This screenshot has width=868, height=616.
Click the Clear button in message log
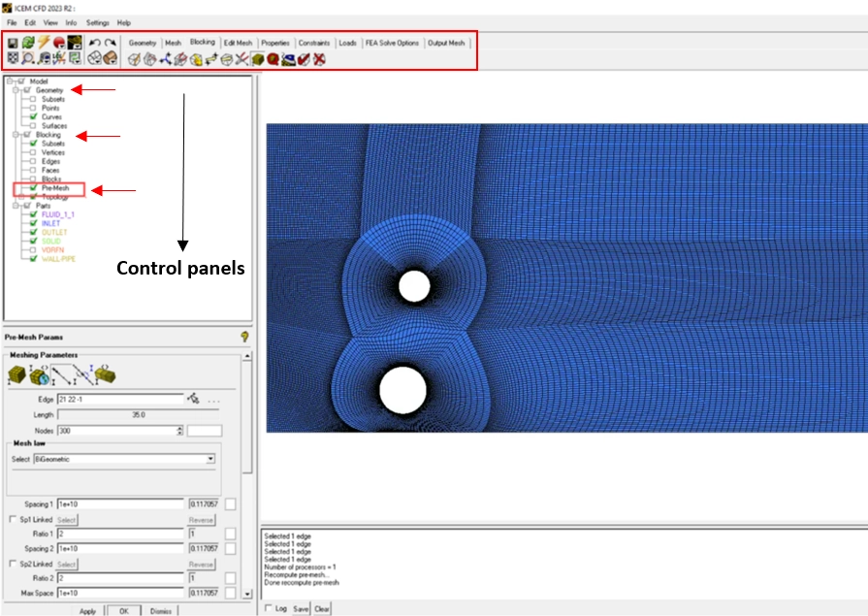click(322, 608)
